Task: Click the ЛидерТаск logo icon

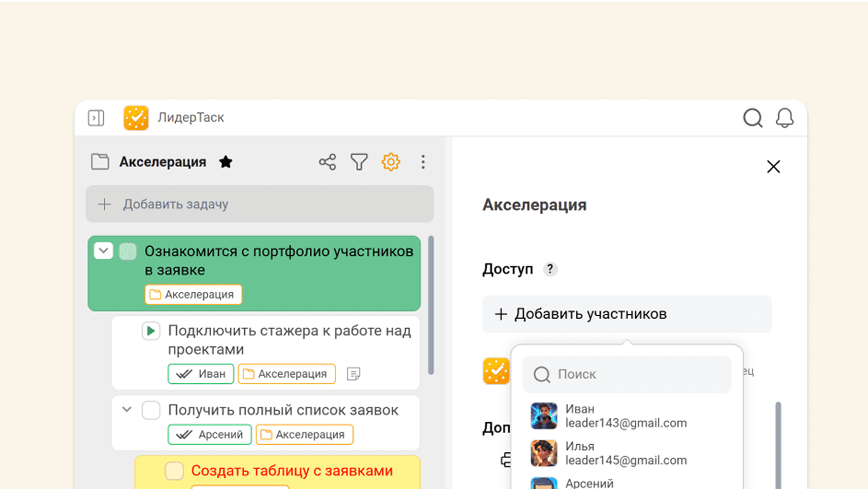Action: (x=136, y=117)
